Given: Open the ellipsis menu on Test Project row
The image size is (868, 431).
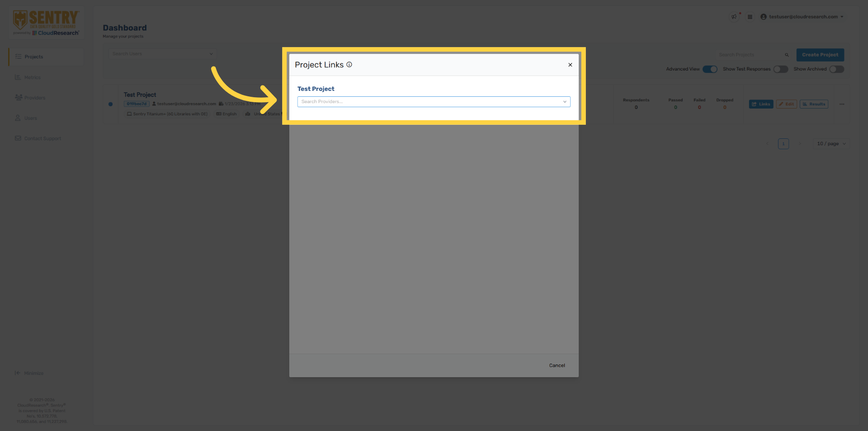Looking at the screenshot, I should 842,104.
